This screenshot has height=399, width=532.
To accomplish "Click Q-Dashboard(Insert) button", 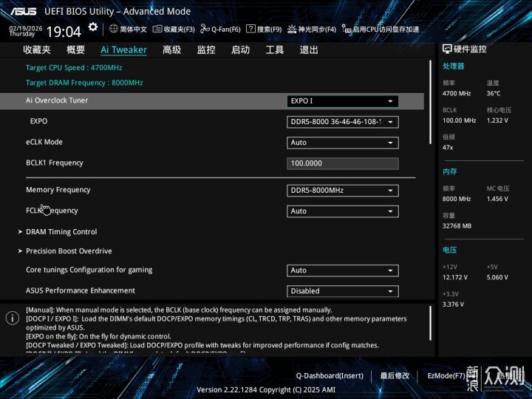I will (x=330, y=375).
